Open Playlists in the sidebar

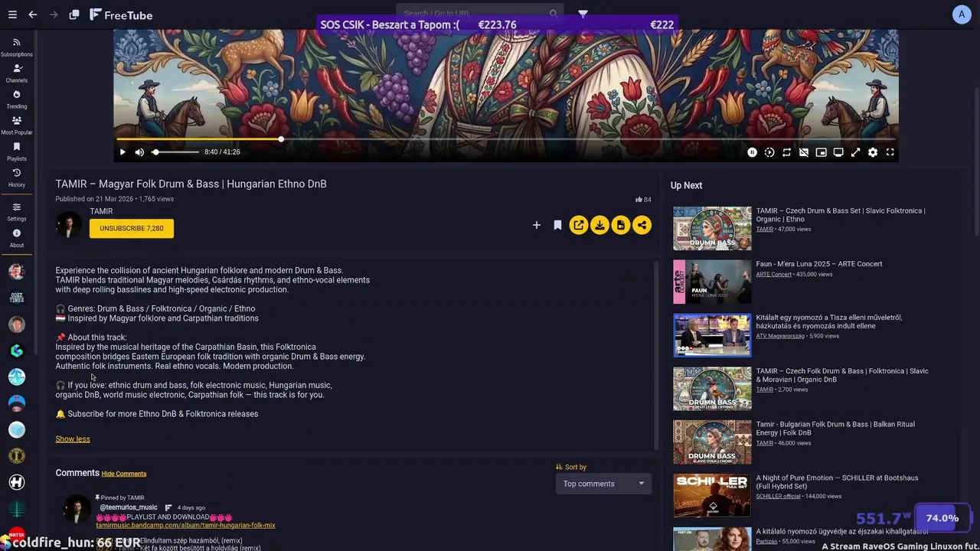(17, 152)
